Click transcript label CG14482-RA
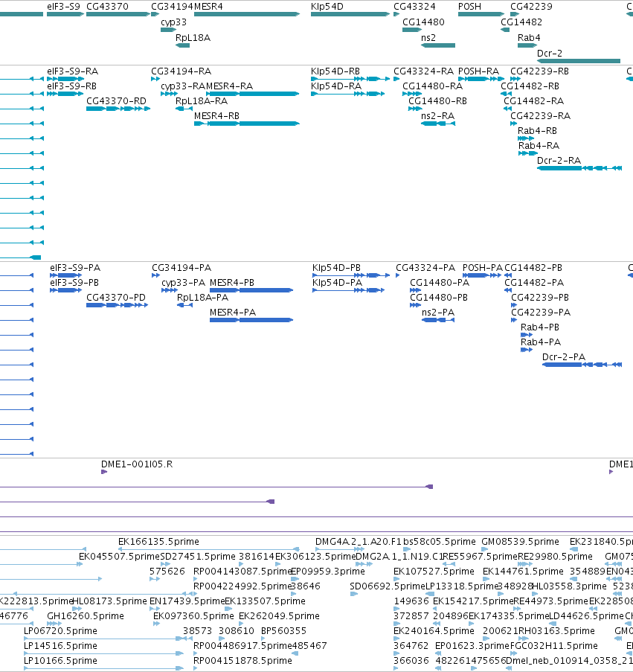Viewport: 633px width, 672px height. tap(533, 101)
